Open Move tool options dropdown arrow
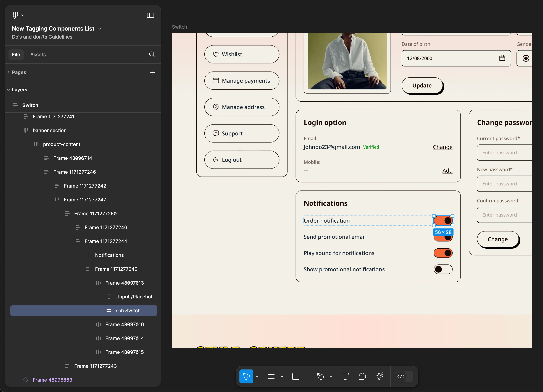This screenshot has height=392, width=543. pyautogui.click(x=257, y=376)
